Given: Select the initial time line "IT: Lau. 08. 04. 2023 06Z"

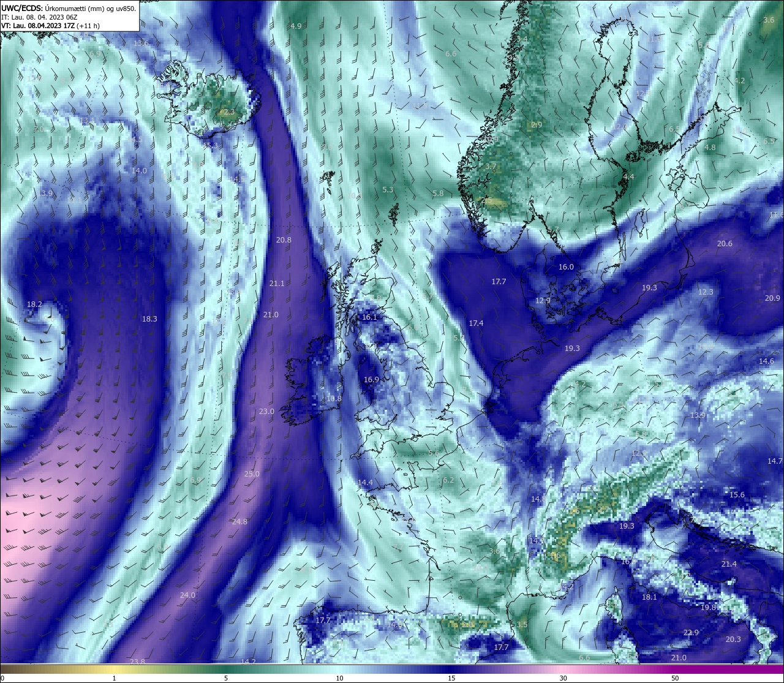Looking at the screenshot, I should [39, 17].
